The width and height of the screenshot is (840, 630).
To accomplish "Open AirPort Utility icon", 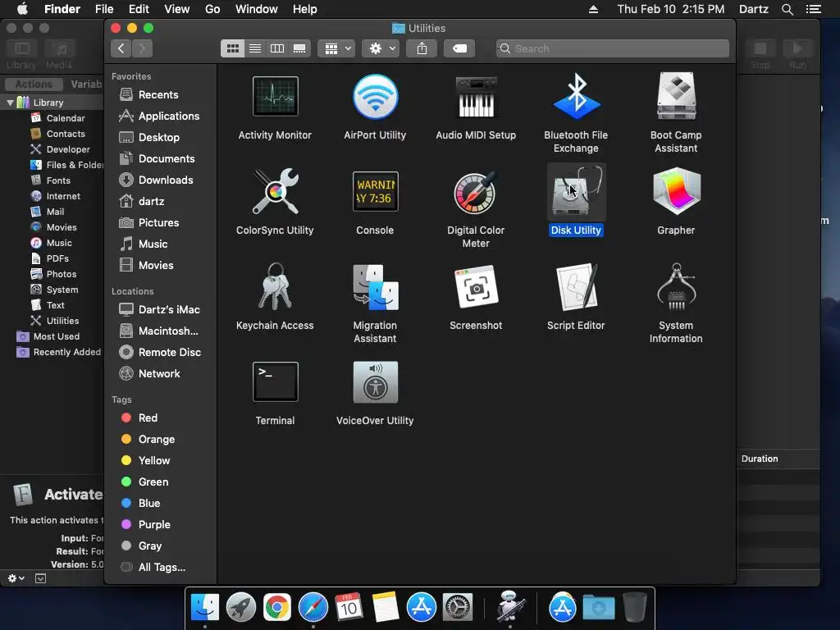I will 375,97.
